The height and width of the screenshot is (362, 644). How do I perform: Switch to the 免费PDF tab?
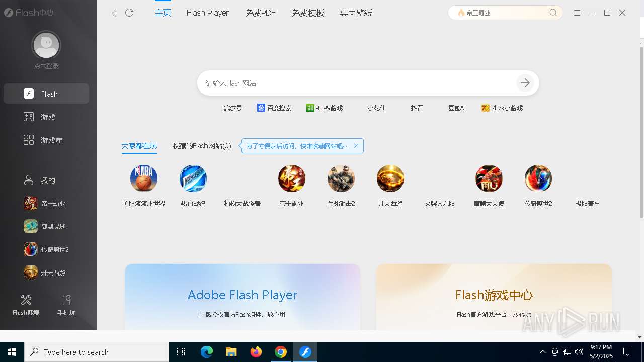[x=260, y=13]
